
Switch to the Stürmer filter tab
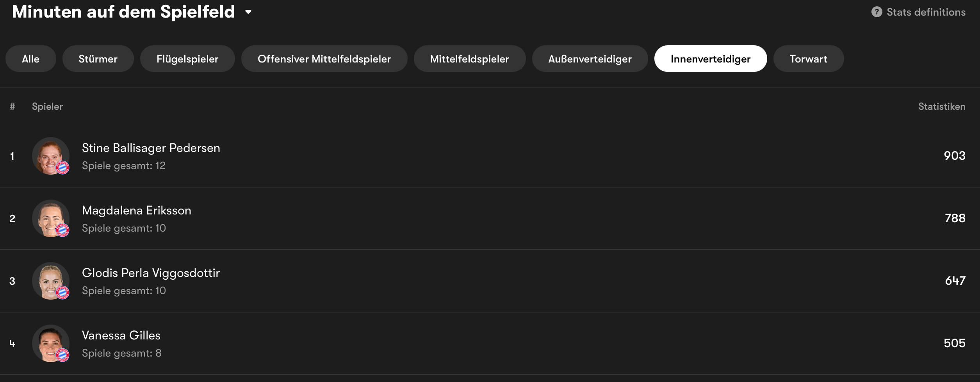point(98,59)
